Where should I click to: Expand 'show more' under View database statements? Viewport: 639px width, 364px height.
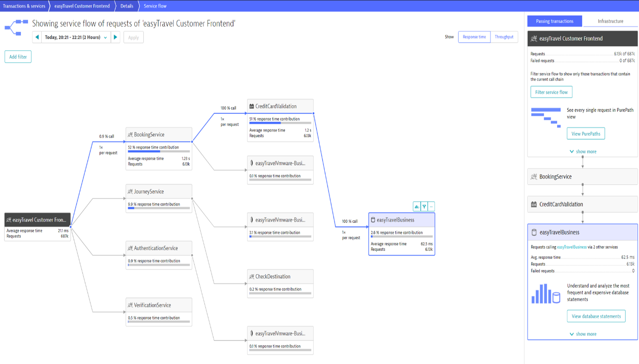click(x=583, y=334)
